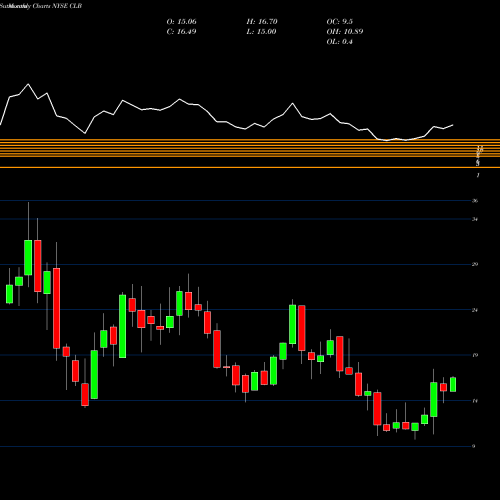Click the price axis label 9
Image resolution: width=500 pixels, height=500 pixels.
tap(474, 446)
